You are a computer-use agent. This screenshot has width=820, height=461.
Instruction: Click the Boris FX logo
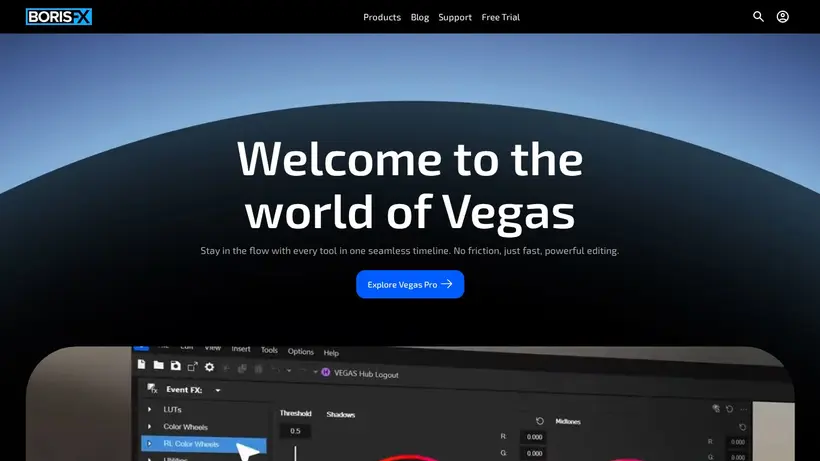tap(59, 17)
